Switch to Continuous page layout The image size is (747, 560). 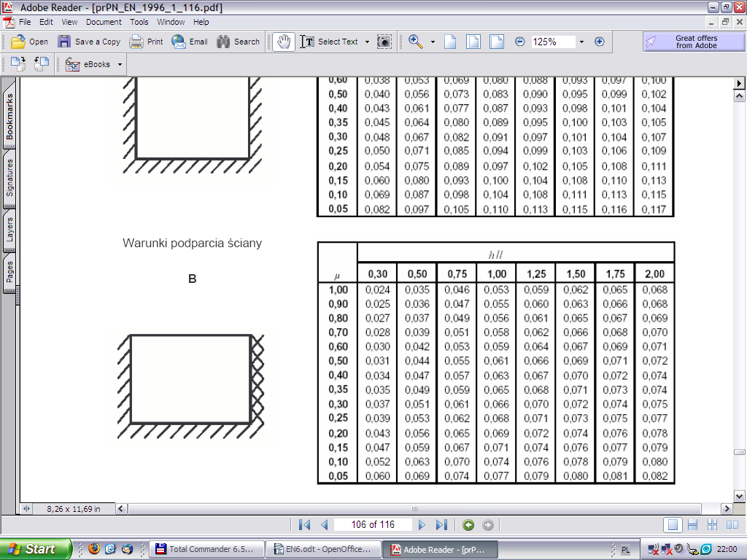coord(693,525)
